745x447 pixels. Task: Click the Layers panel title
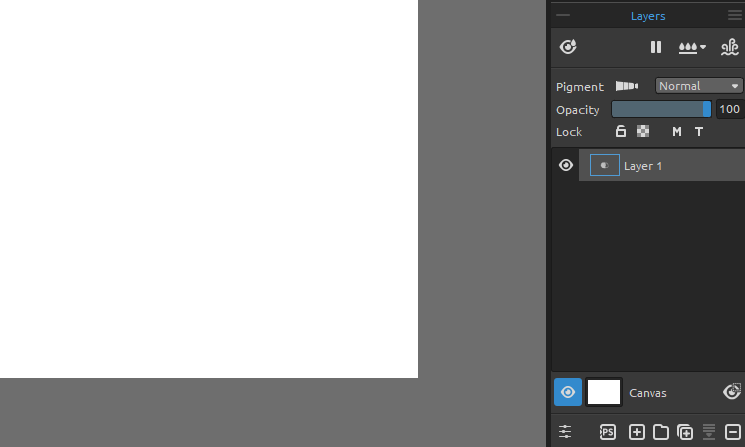(648, 16)
